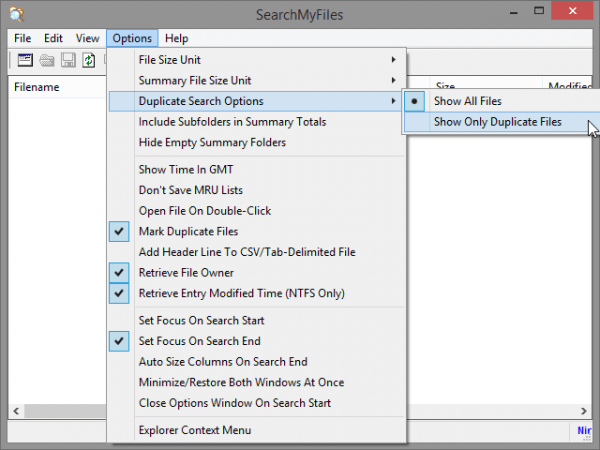
Task: Open the Help menu
Action: [x=176, y=38]
